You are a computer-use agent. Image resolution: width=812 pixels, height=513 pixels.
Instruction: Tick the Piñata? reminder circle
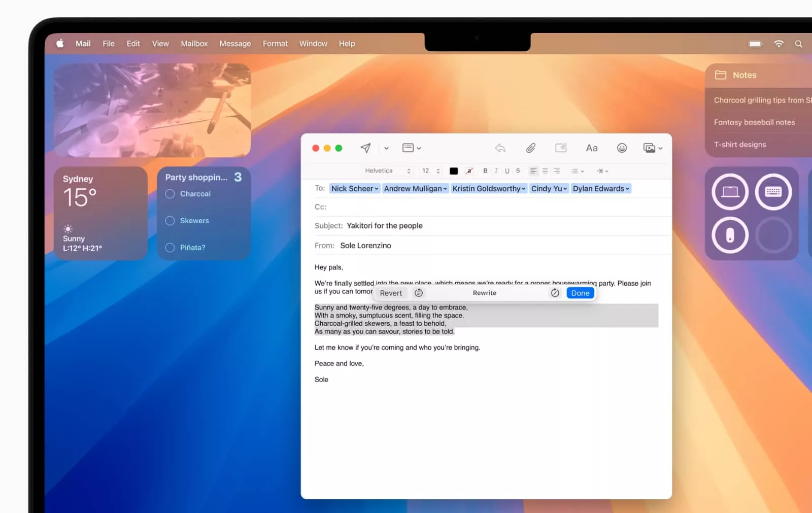coord(170,248)
